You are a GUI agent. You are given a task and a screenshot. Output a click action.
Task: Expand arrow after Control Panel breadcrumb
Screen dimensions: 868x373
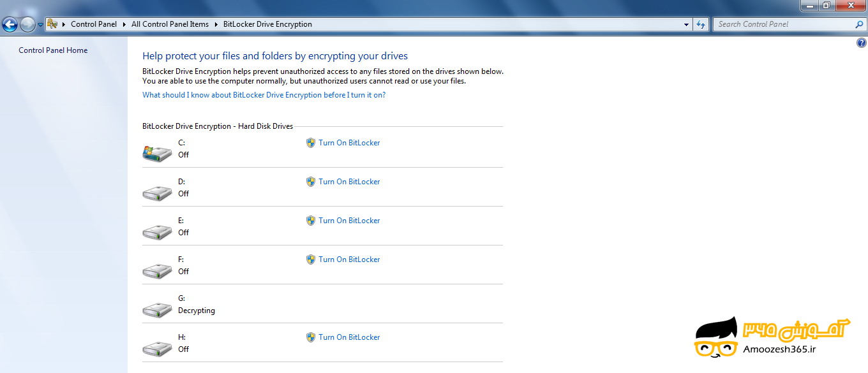point(124,24)
